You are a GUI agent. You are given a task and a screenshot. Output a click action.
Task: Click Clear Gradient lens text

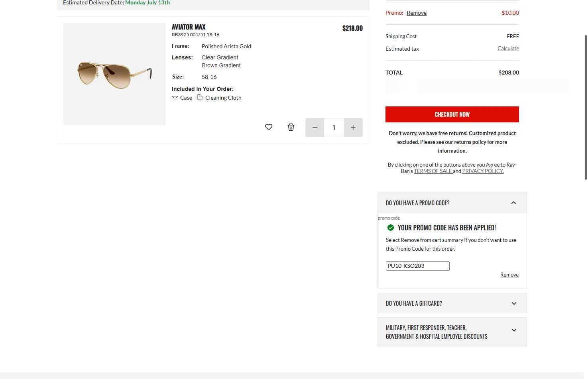coord(220,57)
